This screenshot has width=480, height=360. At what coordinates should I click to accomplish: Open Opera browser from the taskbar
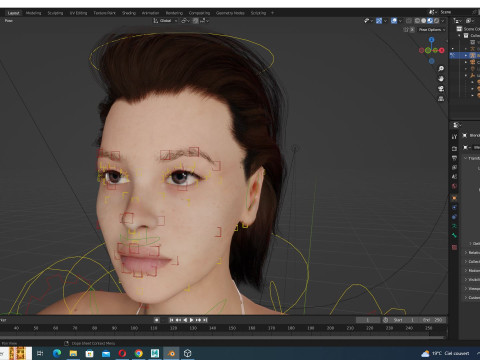[122, 353]
